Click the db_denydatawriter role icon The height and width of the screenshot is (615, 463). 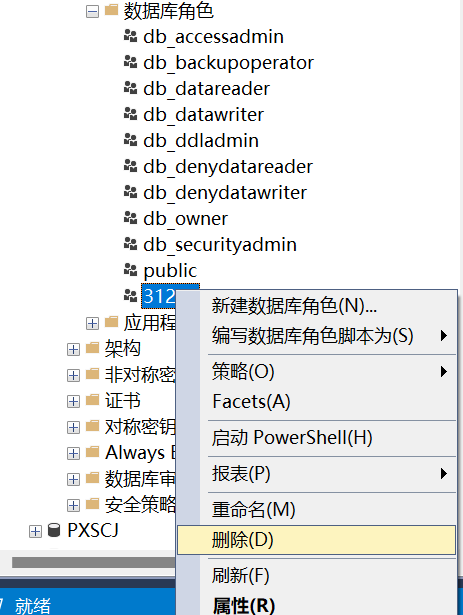[x=130, y=192]
